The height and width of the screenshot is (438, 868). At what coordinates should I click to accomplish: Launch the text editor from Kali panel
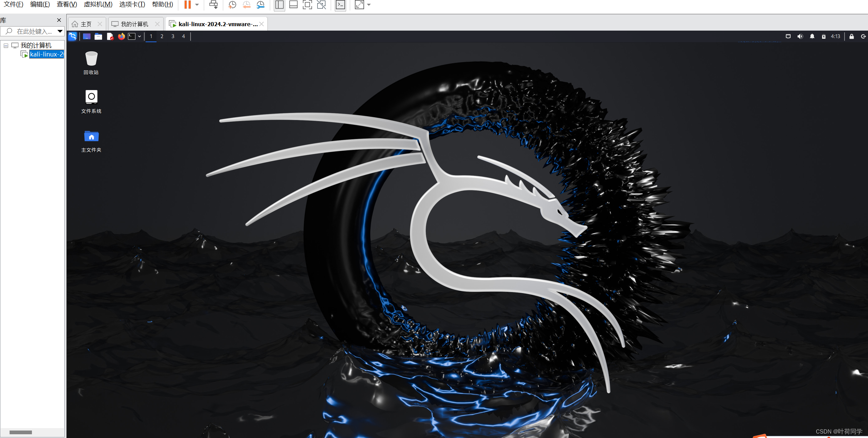click(110, 36)
